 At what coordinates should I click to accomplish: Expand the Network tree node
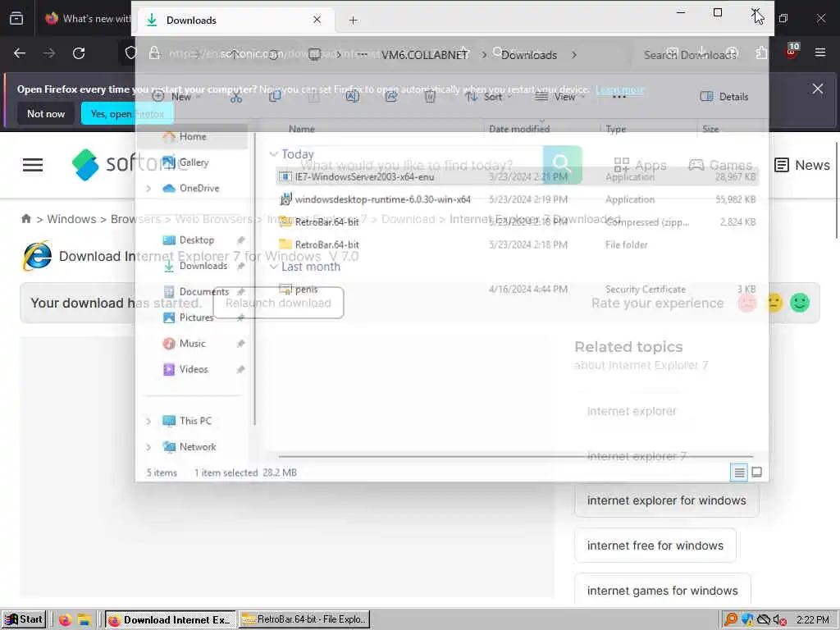148,447
